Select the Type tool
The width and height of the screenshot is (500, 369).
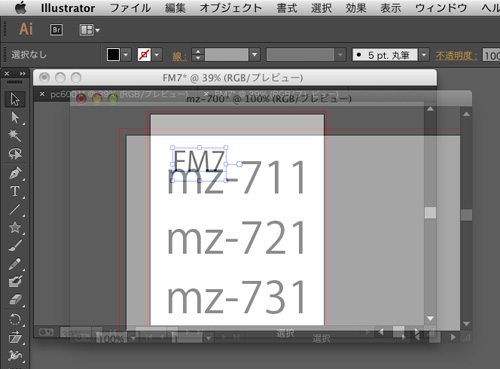(15, 191)
